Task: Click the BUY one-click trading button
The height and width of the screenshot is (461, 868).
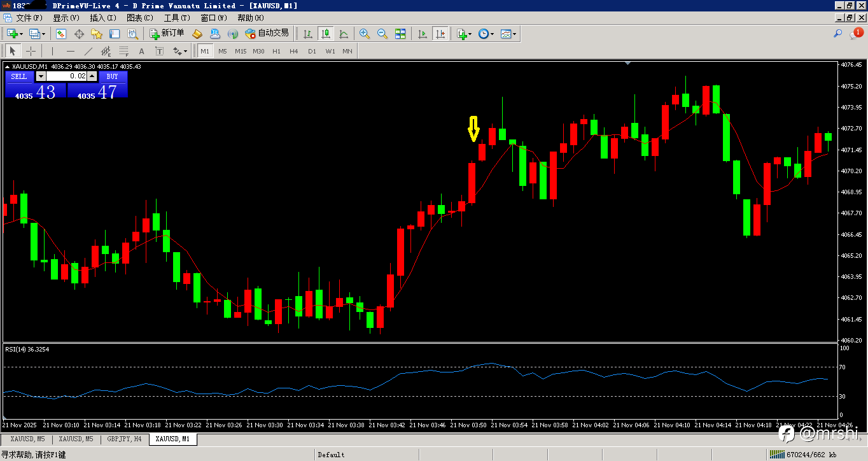Action: [112, 76]
